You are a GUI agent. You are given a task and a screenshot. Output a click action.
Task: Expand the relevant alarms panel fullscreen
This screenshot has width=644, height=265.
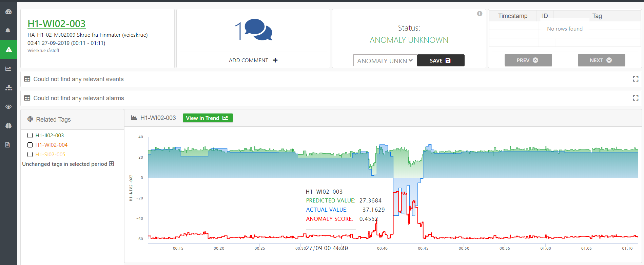pos(636,98)
